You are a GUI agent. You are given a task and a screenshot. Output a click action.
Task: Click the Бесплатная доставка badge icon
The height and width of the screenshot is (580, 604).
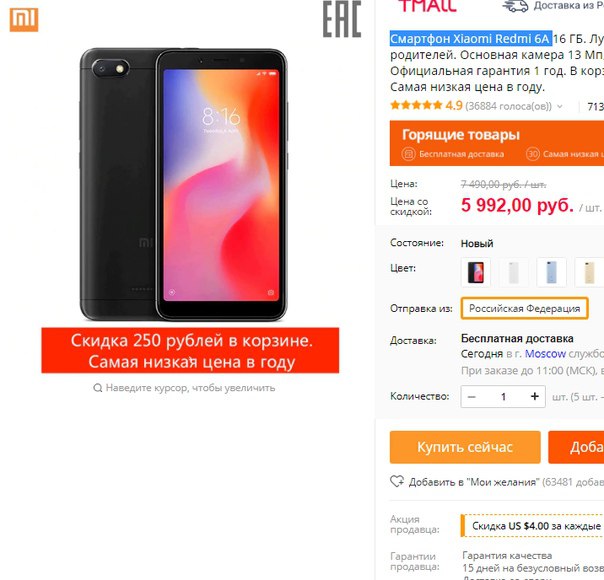[408, 154]
